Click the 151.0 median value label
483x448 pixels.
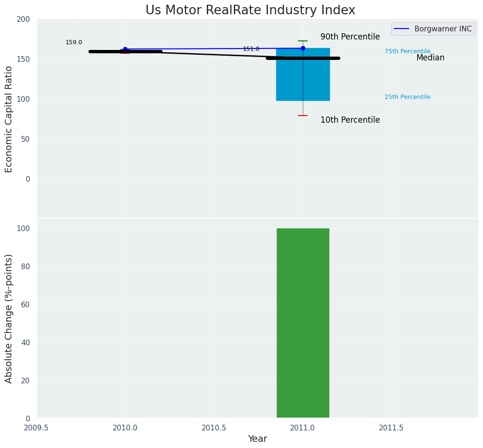coord(251,49)
